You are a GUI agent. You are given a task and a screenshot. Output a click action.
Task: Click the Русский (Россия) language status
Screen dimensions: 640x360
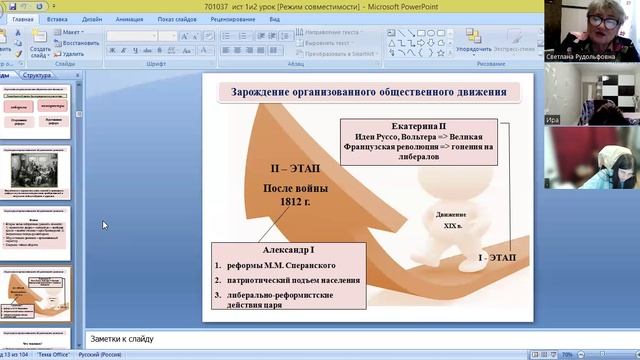point(100,355)
